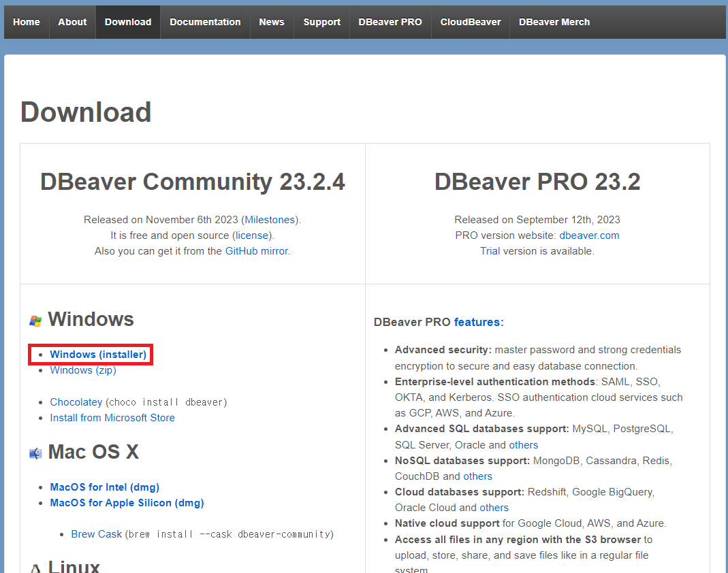Open the Trial version link
The height and width of the screenshot is (573, 728).
click(490, 251)
